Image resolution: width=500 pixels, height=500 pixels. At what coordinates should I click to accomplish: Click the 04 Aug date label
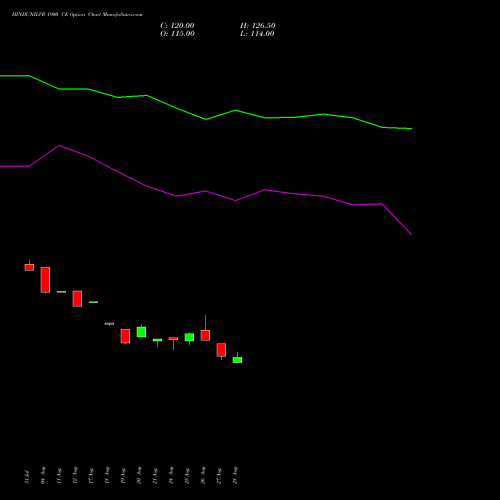(43, 475)
